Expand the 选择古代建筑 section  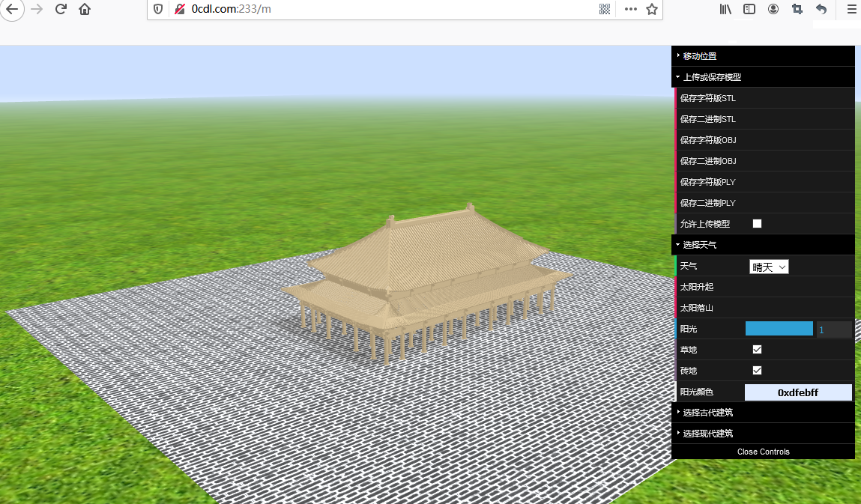707,413
